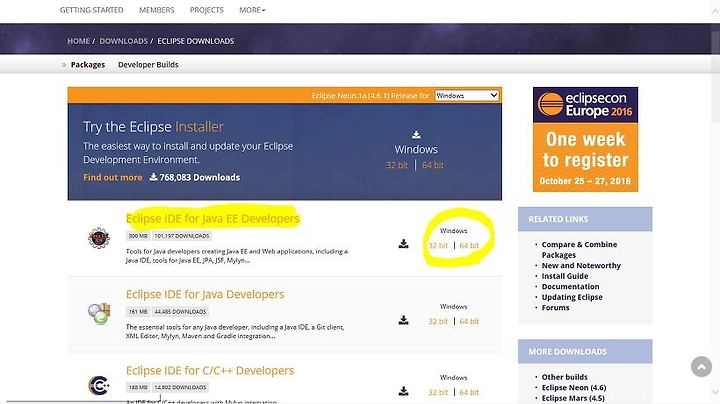Open Compare & Combine Packages link
The width and height of the screenshot is (720, 404).
pos(579,250)
